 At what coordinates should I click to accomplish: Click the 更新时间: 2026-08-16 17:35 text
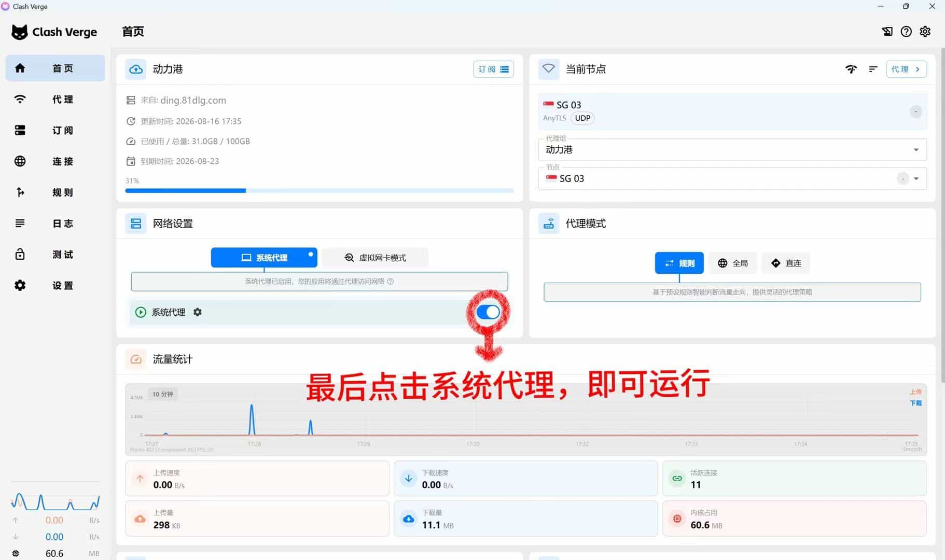tap(191, 121)
